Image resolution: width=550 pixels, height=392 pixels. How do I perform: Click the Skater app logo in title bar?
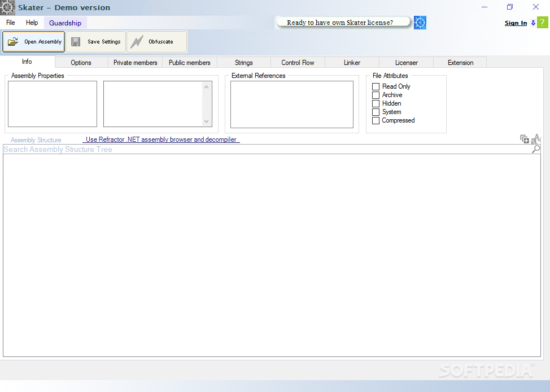(7, 7)
